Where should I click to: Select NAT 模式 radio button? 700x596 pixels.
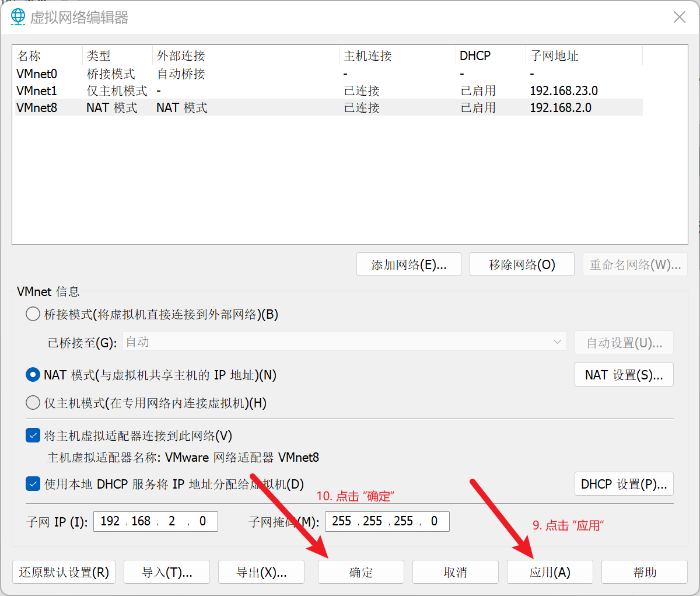point(33,375)
